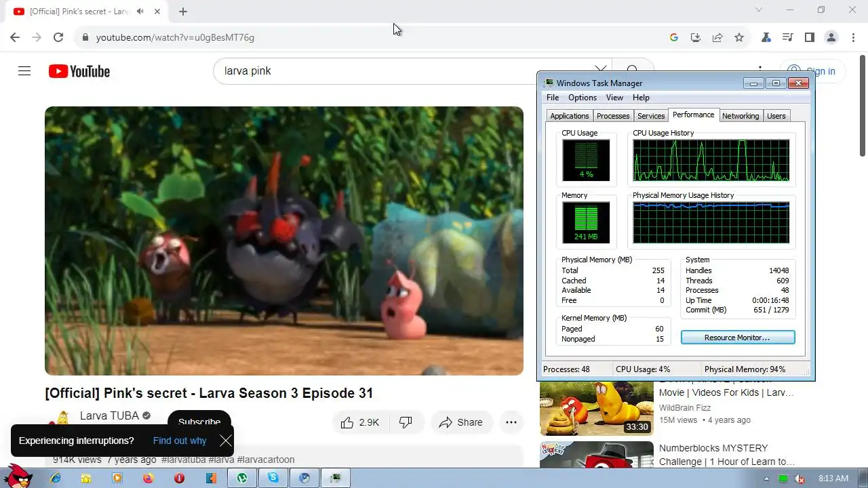Switch to Services tab in Task Manager
The height and width of the screenshot is (488, 868).
pos(651,116)
